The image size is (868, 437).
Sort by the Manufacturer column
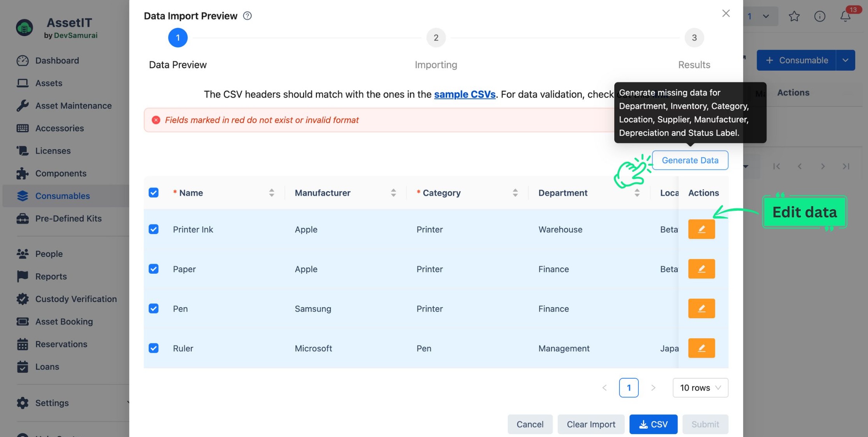coord(393,192)
